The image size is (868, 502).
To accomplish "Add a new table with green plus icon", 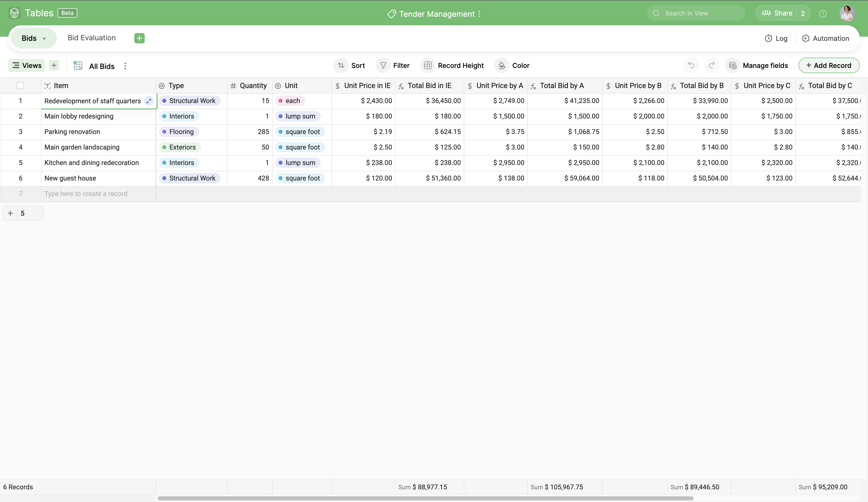I will pos(139,38).
